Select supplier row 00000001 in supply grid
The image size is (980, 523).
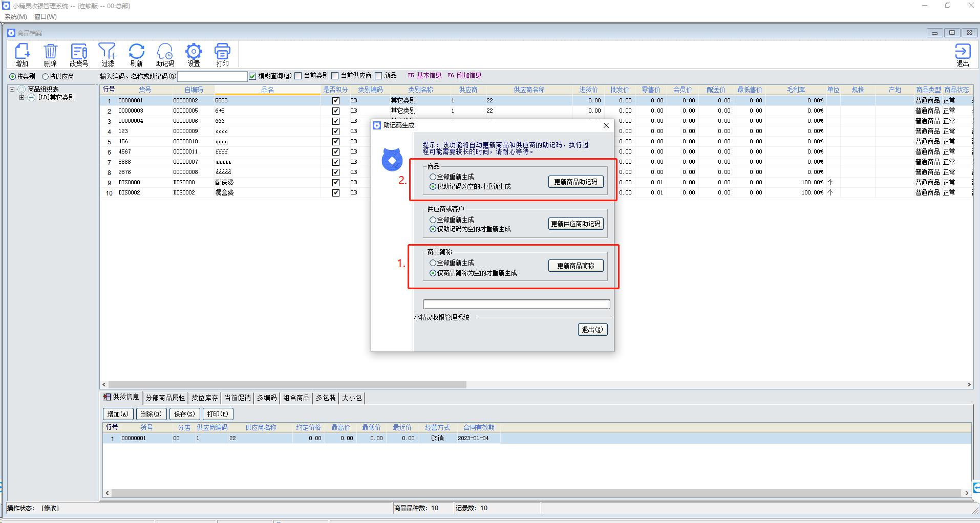(536, 438)
